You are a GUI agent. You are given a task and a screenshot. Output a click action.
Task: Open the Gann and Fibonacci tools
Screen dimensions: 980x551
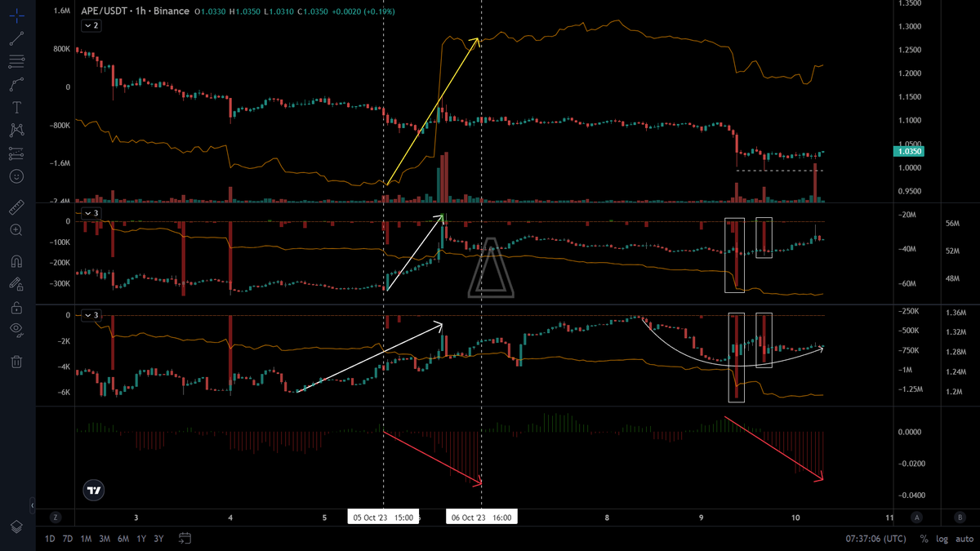click(x=16, y=61)
